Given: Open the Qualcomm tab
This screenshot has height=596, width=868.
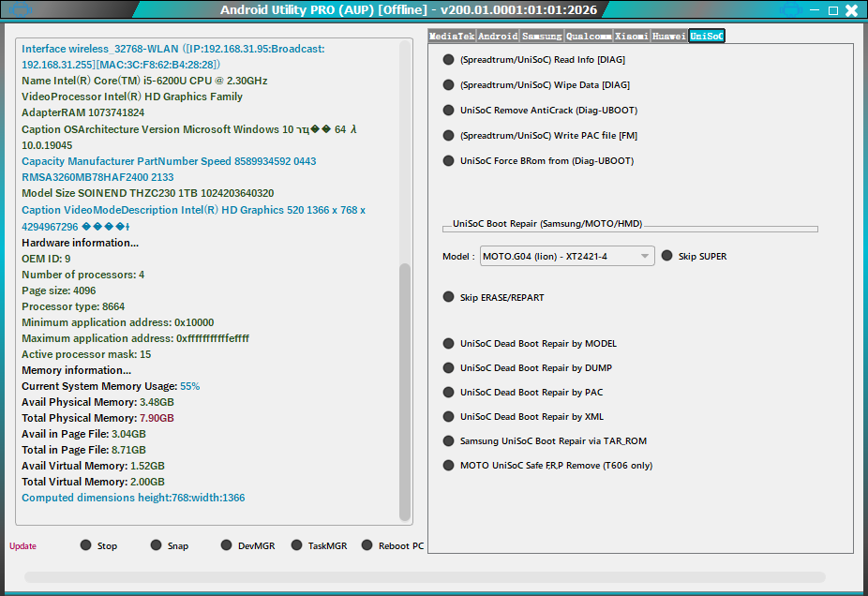Looking at the screenshot, I should (x=589, y=36).
